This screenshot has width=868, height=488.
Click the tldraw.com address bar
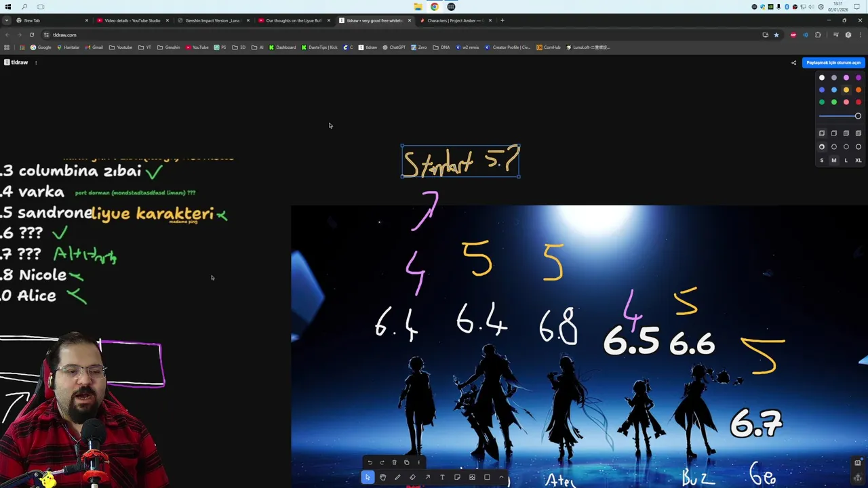[x=400, y=35]
